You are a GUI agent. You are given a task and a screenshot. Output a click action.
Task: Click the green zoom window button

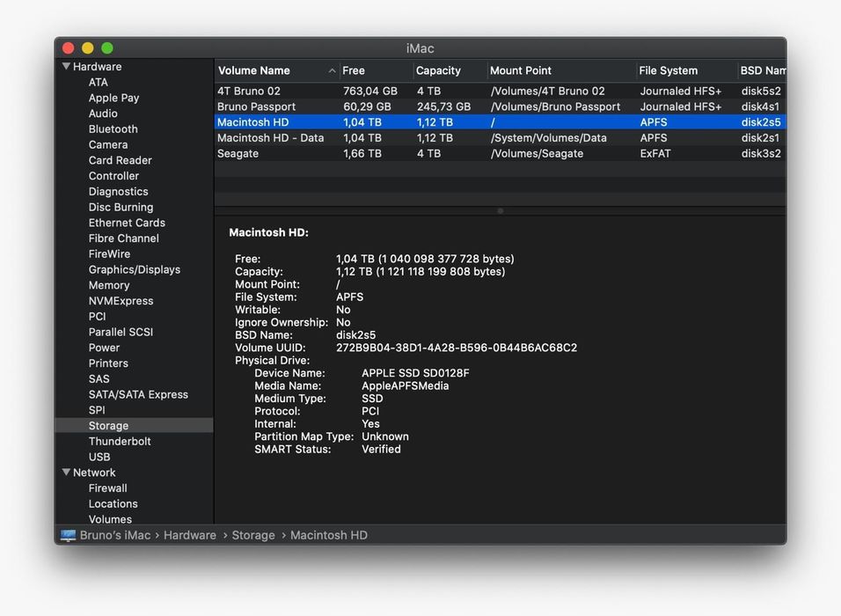(x=107, y=48)
